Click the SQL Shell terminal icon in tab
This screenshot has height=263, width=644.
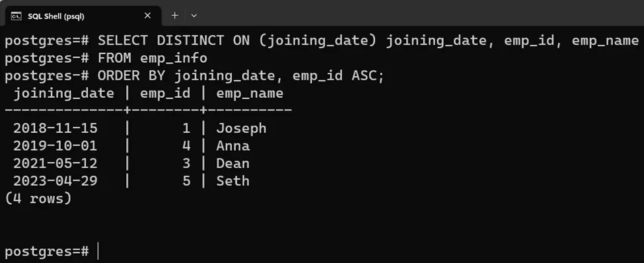16,16
